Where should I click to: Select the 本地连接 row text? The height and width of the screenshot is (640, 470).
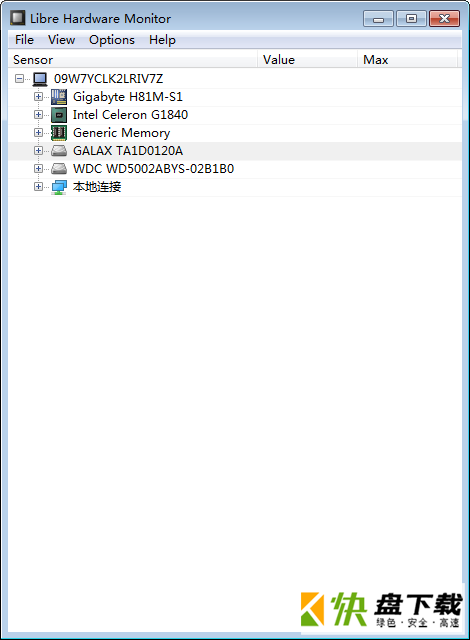click(x=97, y=187)
